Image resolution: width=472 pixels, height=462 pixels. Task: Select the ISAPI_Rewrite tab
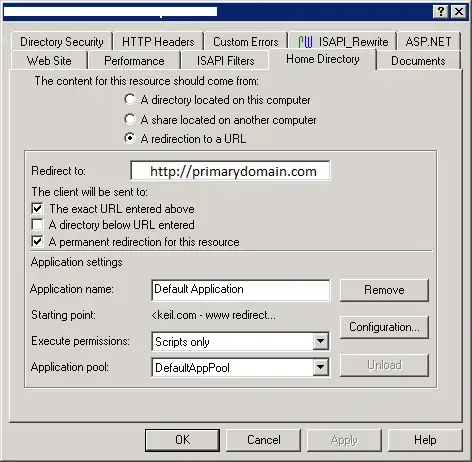(342, 42)
